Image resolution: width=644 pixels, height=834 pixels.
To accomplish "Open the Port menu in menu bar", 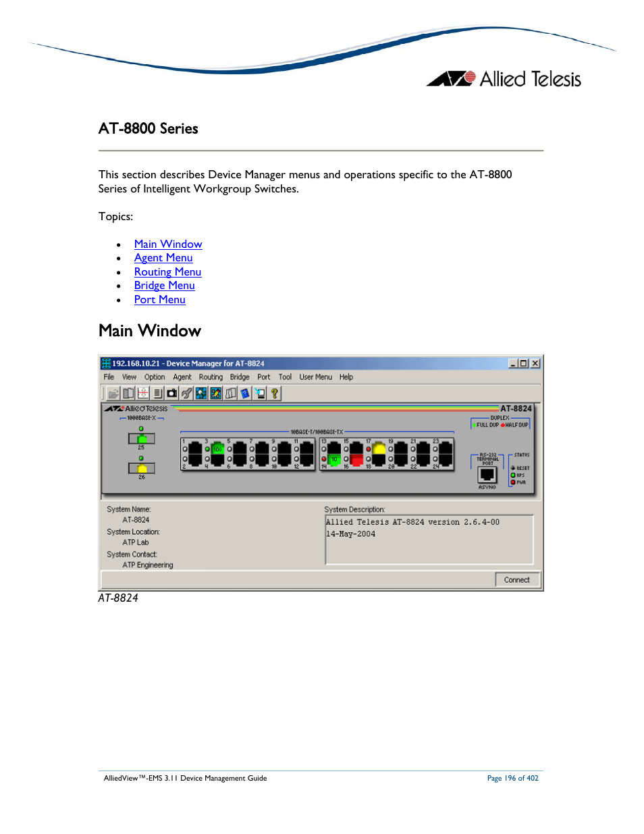I will coord(264,377).
